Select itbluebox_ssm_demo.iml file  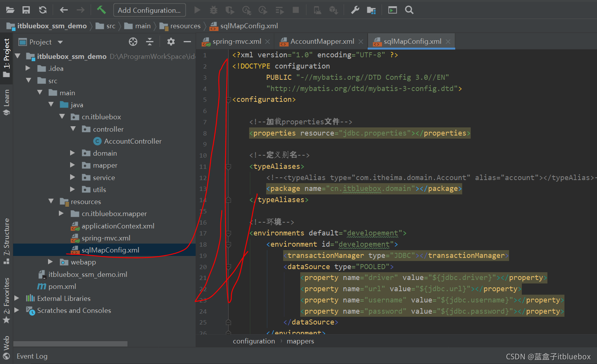88,275
